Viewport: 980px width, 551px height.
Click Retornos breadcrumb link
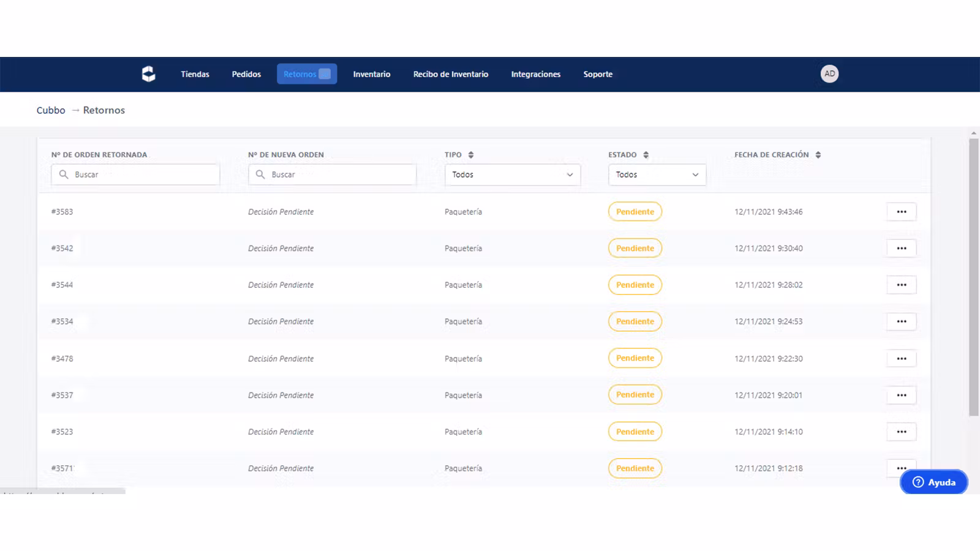pyautogui.click(x=104, y=110)
